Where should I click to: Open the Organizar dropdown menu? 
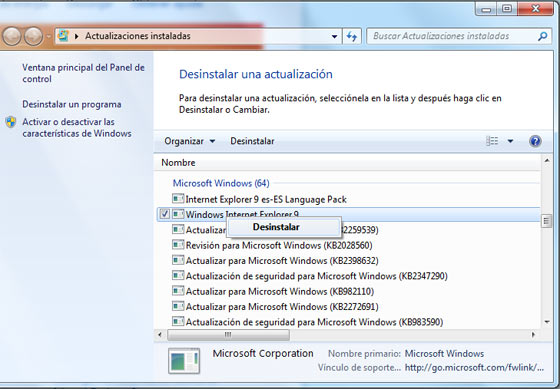click(190, 141)
